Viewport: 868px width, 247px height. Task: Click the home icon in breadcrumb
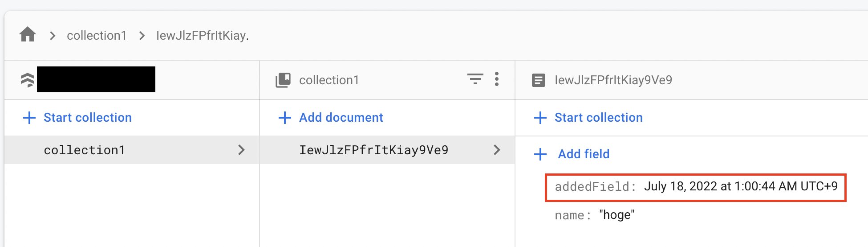pyautogui.click(x=28, y=35)
